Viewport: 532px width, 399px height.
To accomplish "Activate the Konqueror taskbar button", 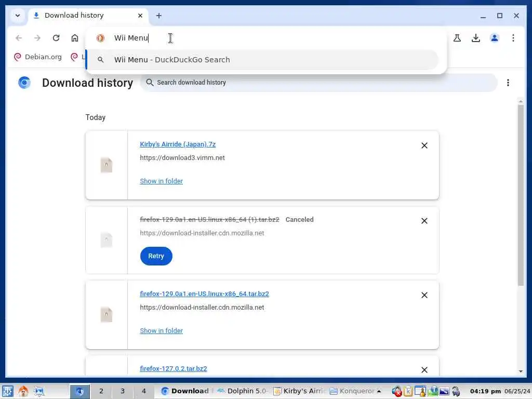I will coord(352,391).
